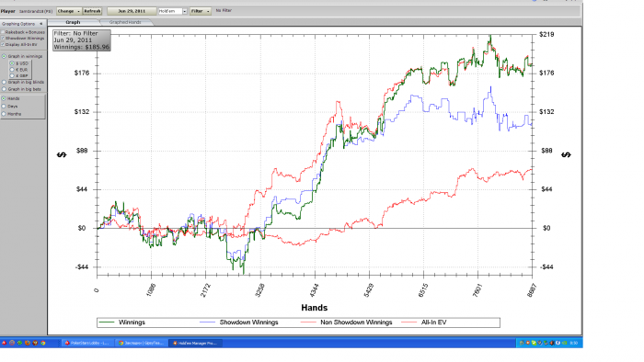
Task: Click the Hands x-axis title
Action: 315,308
